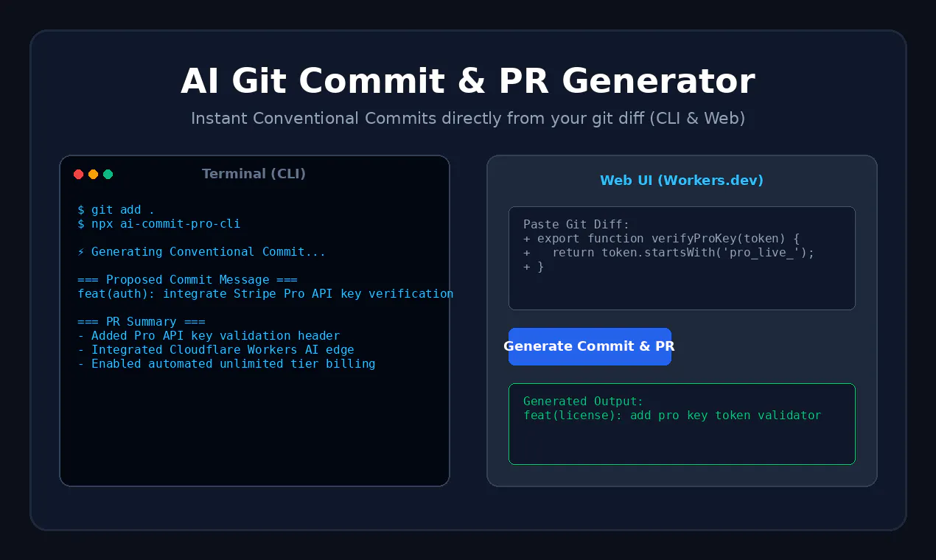
Task: Click the line '$ git add .'
Action: pos(116,210)
